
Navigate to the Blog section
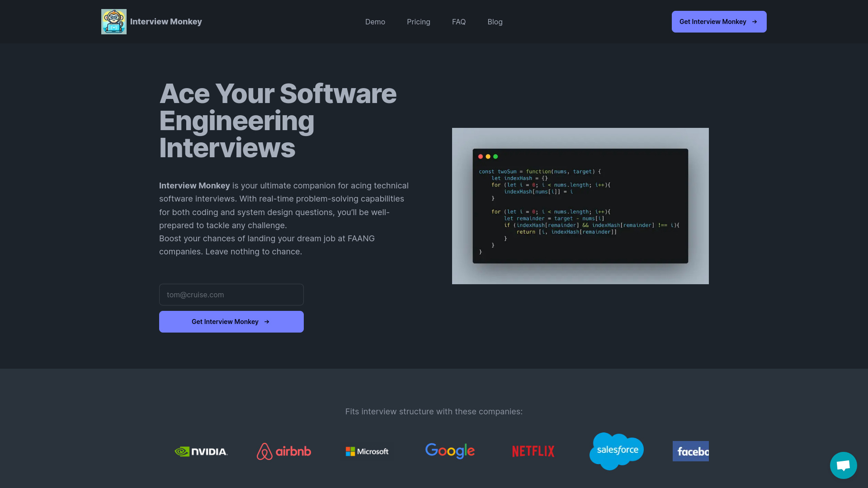click(x=495, y=21)
